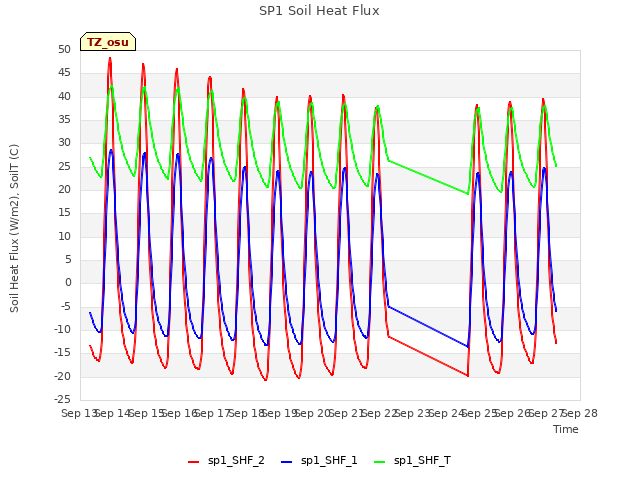Viewport: 640px width, 480px height.
Task: Click the TZ_osu annotation label
Action: tap(108, 42)
